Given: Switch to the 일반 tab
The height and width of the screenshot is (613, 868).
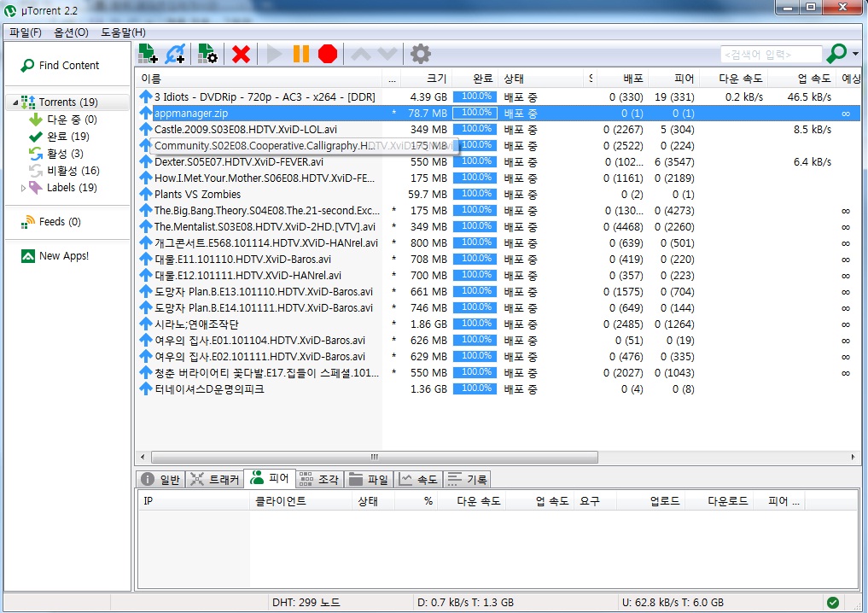Looking at the screenshot, I should tap(160, 480).
